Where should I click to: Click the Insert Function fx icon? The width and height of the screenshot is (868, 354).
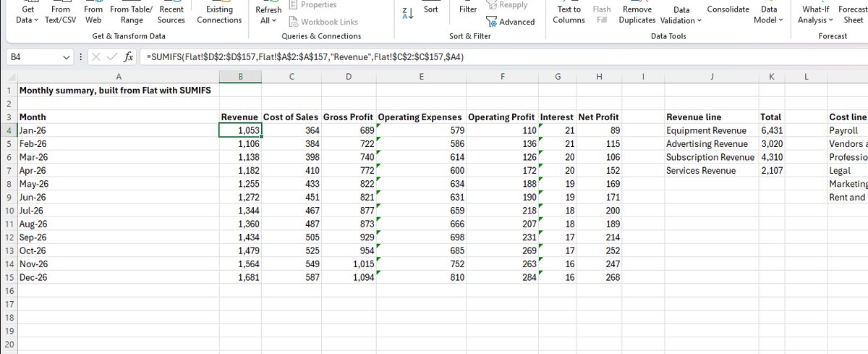[x=127, y=56]
